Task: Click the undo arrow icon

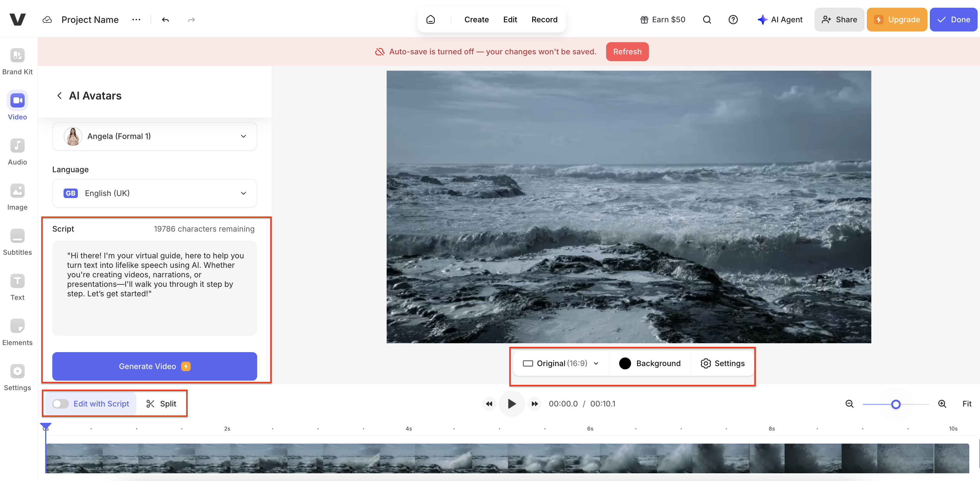Action: click(165, 20)
